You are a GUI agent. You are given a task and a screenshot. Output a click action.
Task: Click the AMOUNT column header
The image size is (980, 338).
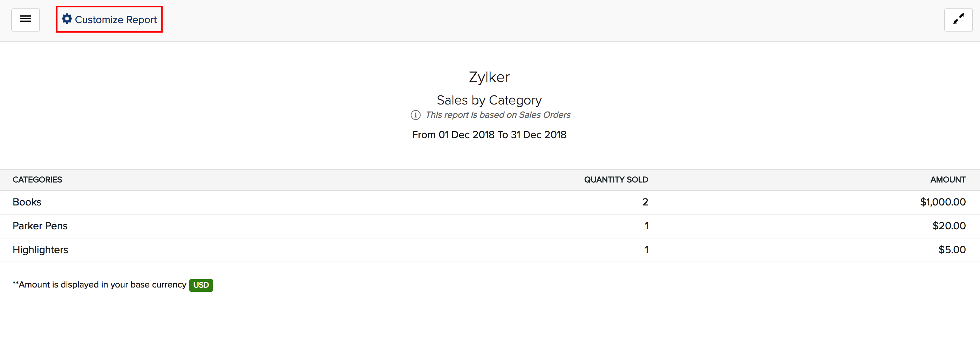click(948, 180)
